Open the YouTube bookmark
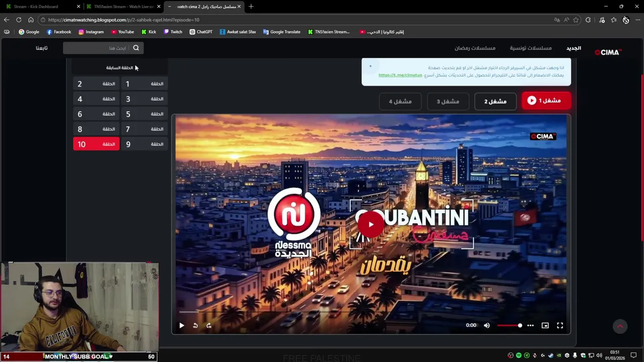The width and height of the screenshot is (644, 362). point(122,32)
